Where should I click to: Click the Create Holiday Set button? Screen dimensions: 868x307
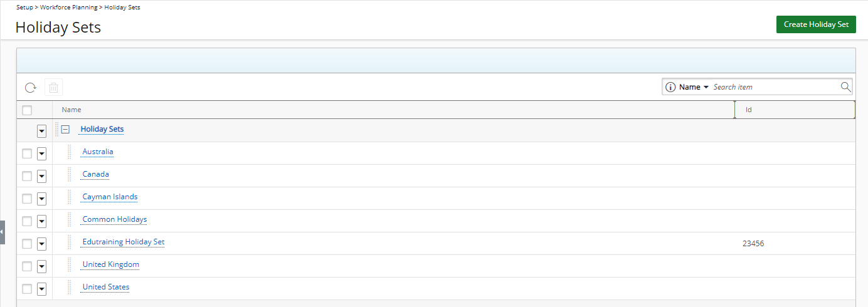[x=816, y=24]
